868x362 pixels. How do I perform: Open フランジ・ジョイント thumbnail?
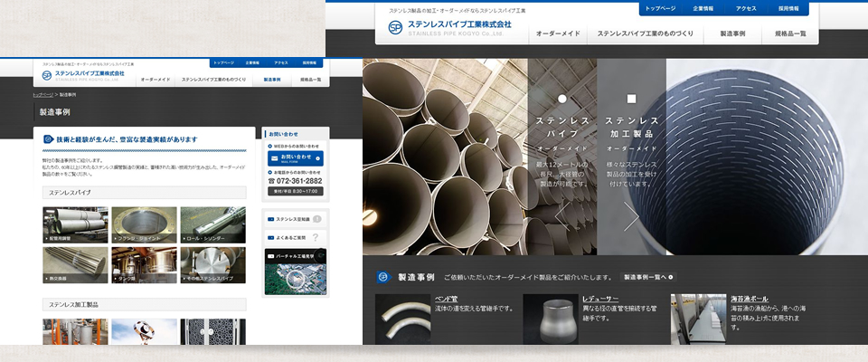(144, 224)
